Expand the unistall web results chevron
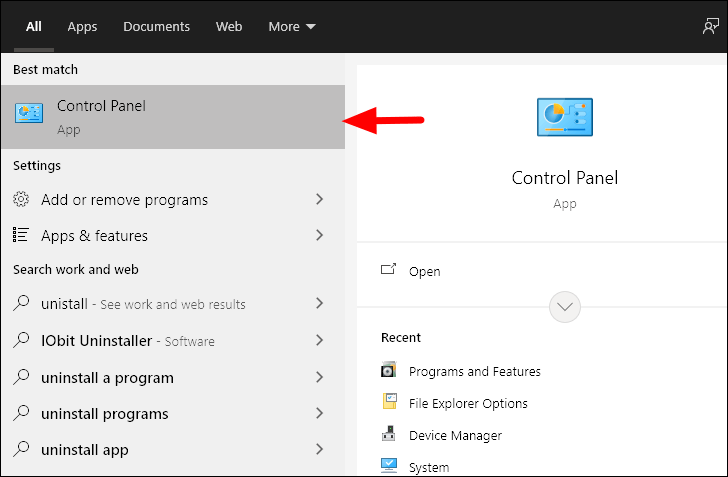This screenshot has height=477, width=728. coord(319,303)
